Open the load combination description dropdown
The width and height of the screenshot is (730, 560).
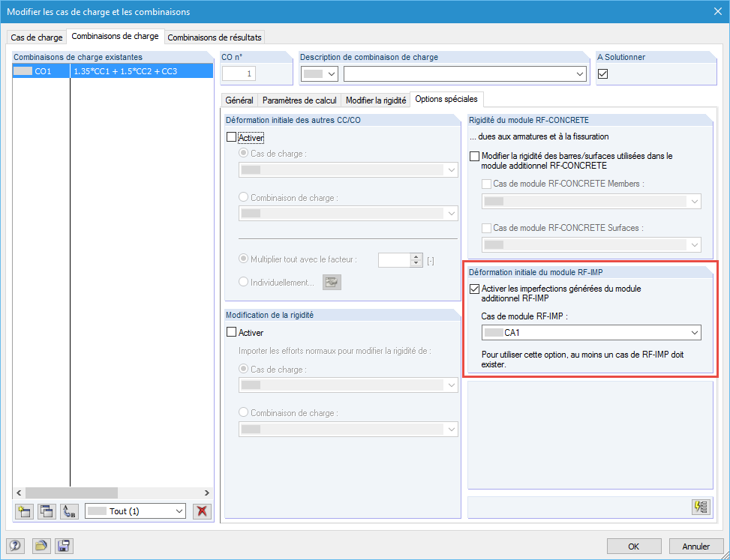click(465, 74)
